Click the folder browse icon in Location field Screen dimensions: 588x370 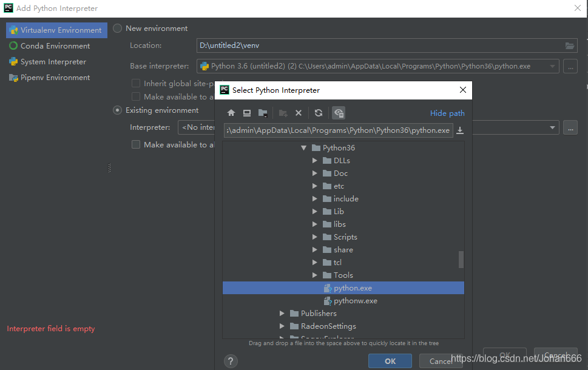click(570, 45)
